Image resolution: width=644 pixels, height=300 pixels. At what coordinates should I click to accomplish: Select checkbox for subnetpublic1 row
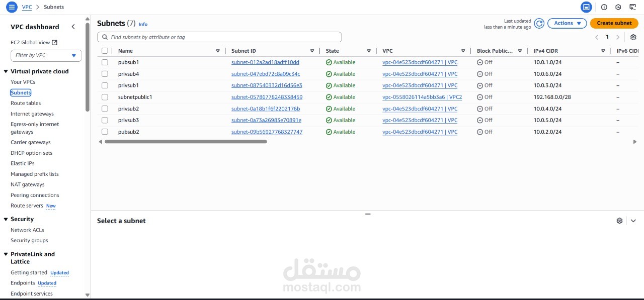click(105, 97)
